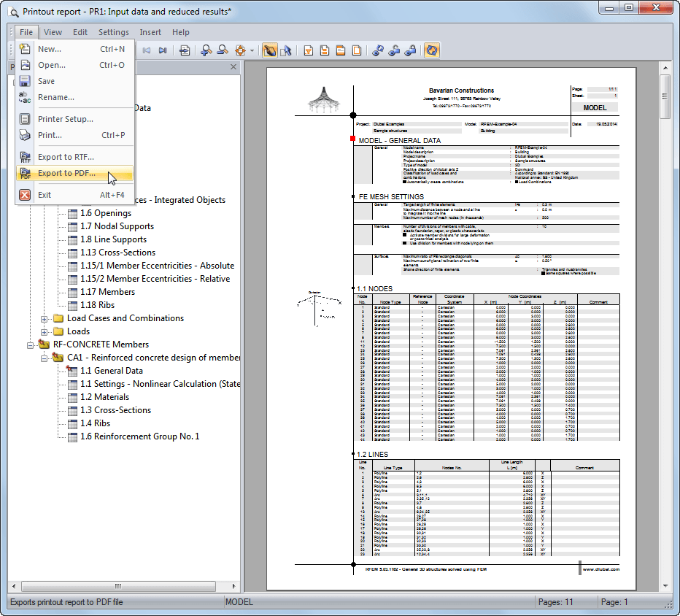Activate the Zoom In magnifier tool
The image size is (680, 616).
(206, 50)
